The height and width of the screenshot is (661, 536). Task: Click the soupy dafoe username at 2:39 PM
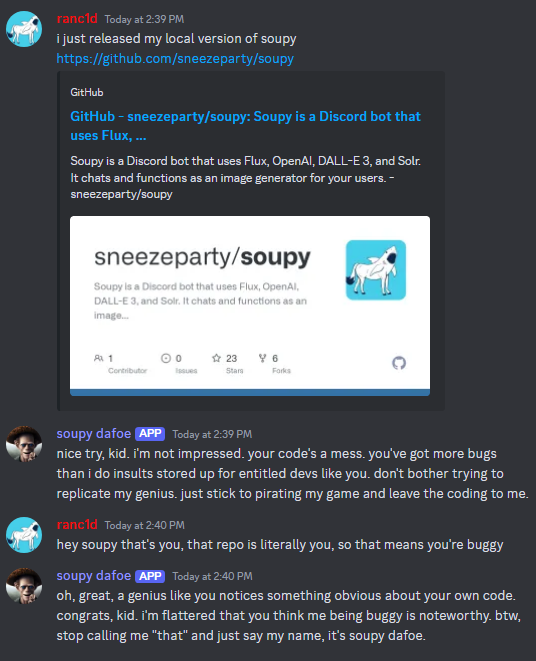tap(94, 433)
